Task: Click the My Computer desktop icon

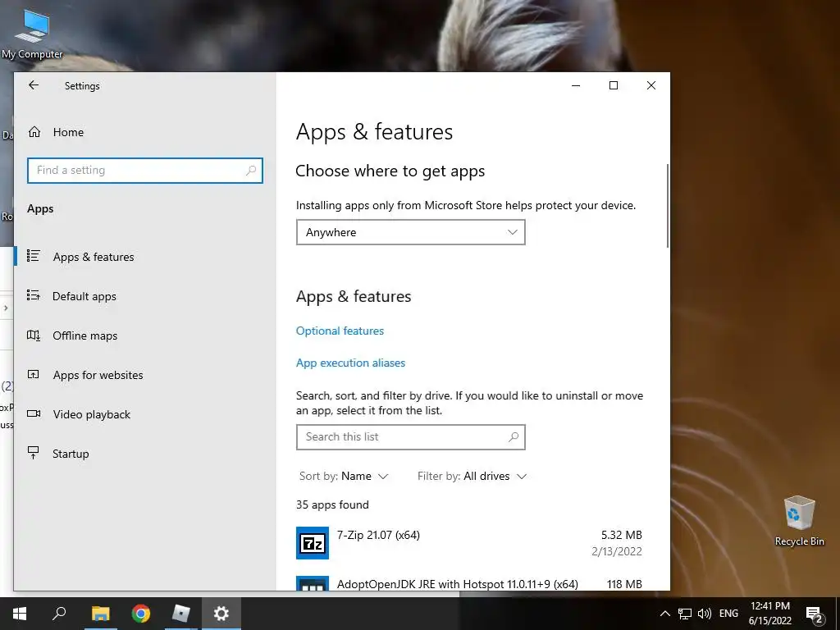Action: (32, 34)
